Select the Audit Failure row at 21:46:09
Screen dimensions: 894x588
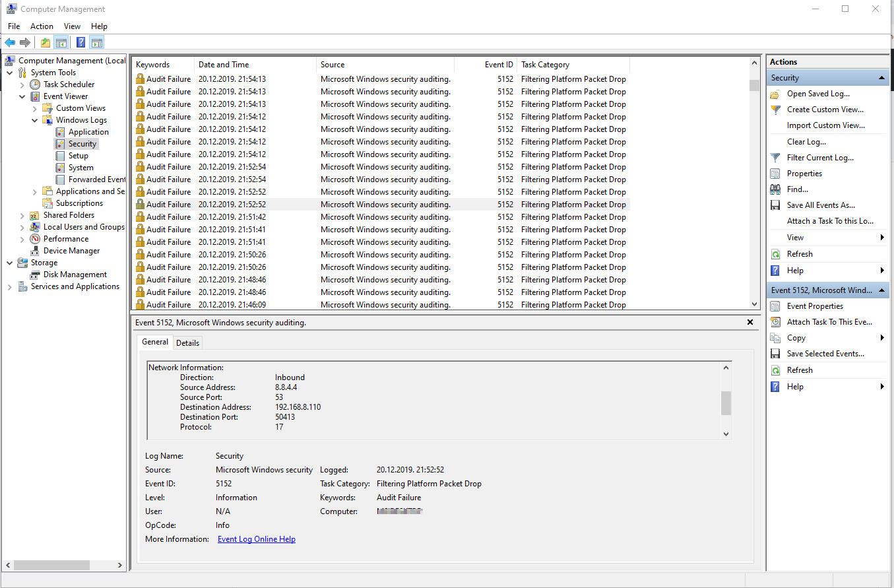point(381,305)
